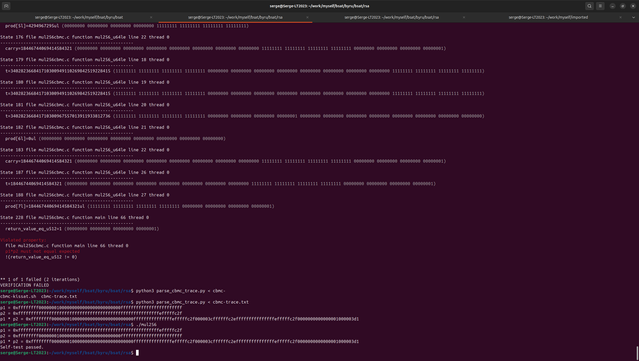Screen dimensions: 639x361
Task: Click the terminal vertical scrollbar thumb
Action: 637,353
